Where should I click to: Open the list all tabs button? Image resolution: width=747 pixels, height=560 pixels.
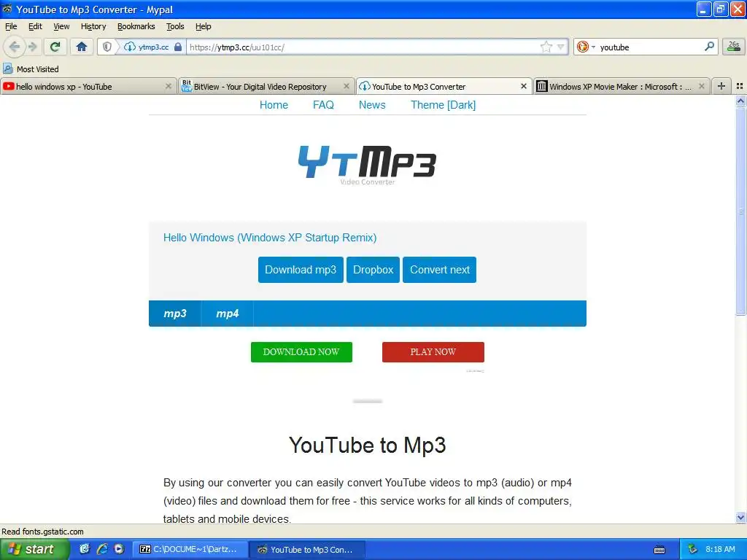pos(740,86)
